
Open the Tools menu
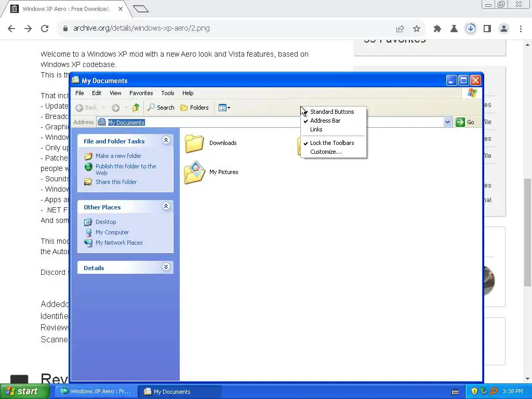(168, 93)
